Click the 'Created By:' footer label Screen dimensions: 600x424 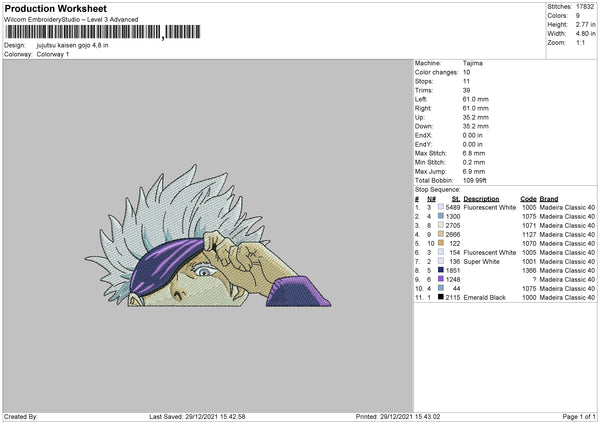click(21, 416)
